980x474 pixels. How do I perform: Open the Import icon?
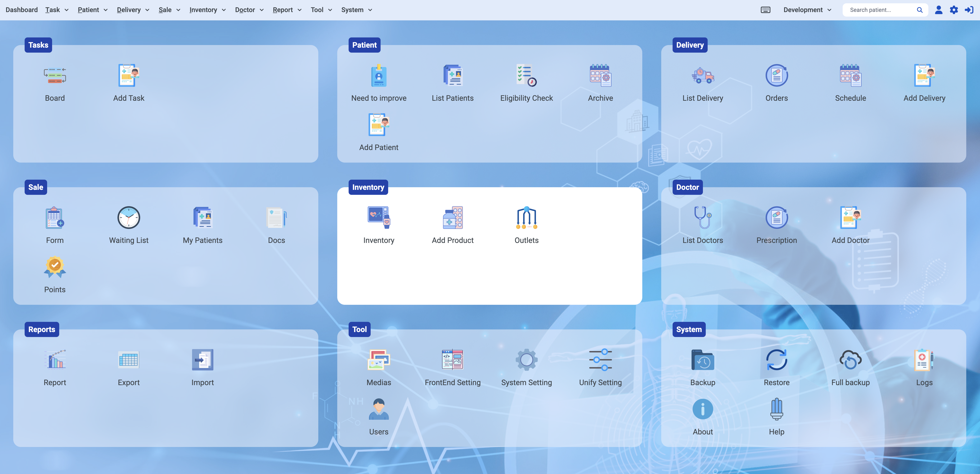(x=202, y=360)
